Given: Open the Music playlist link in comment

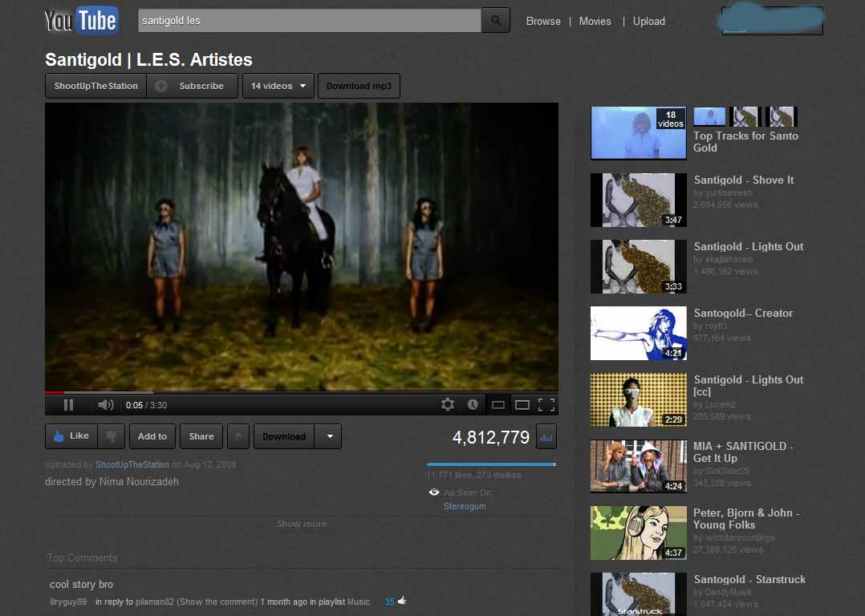Looking at the screenshot, I should 359,602.
